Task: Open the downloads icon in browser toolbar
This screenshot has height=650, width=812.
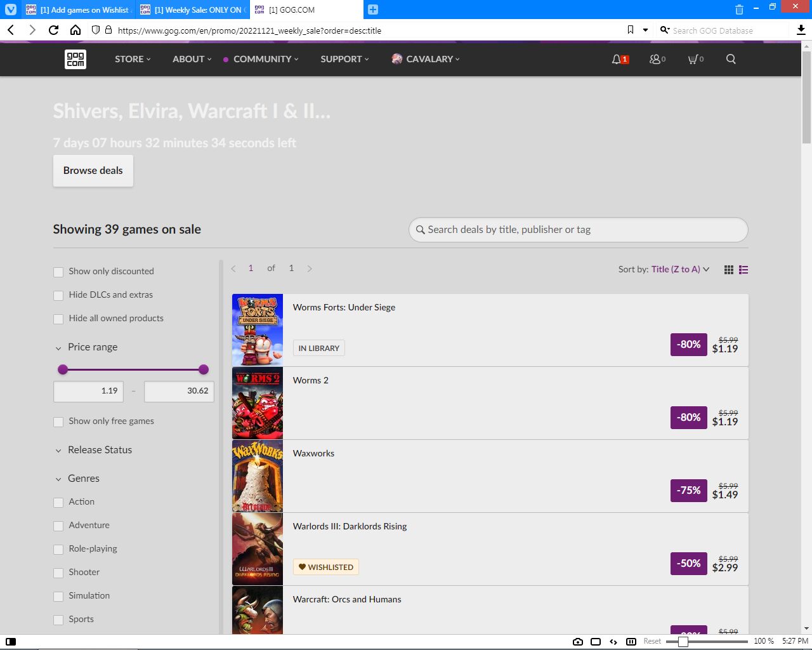Action: [801, 30]
